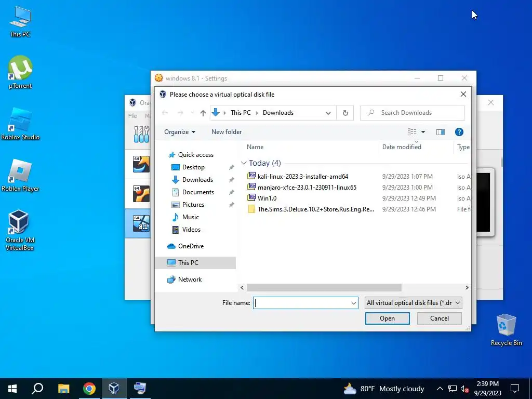532x399 pixels.
Task: Select the µTorrent desktop shortcut
Action: coord(20,72)
